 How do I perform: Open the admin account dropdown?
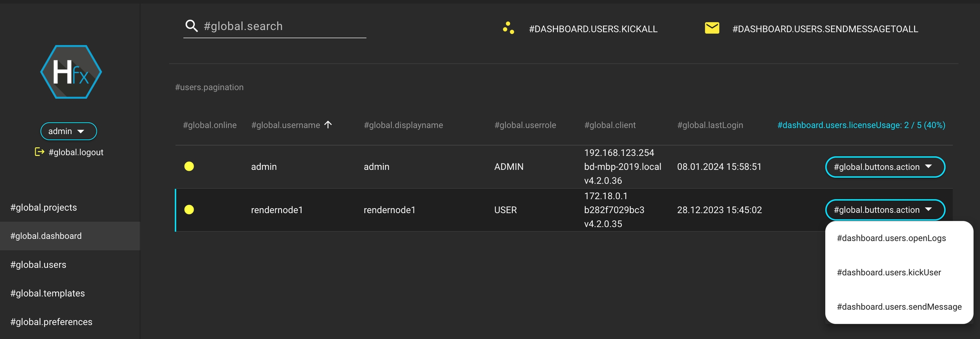68,131
